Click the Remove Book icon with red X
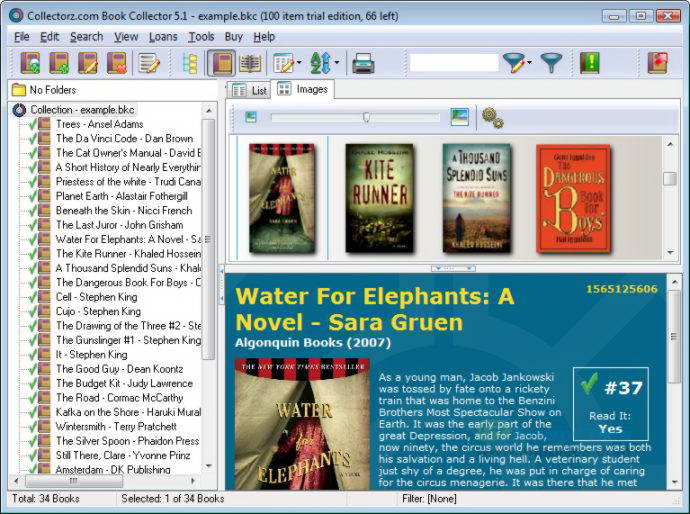 click(117, 63)
